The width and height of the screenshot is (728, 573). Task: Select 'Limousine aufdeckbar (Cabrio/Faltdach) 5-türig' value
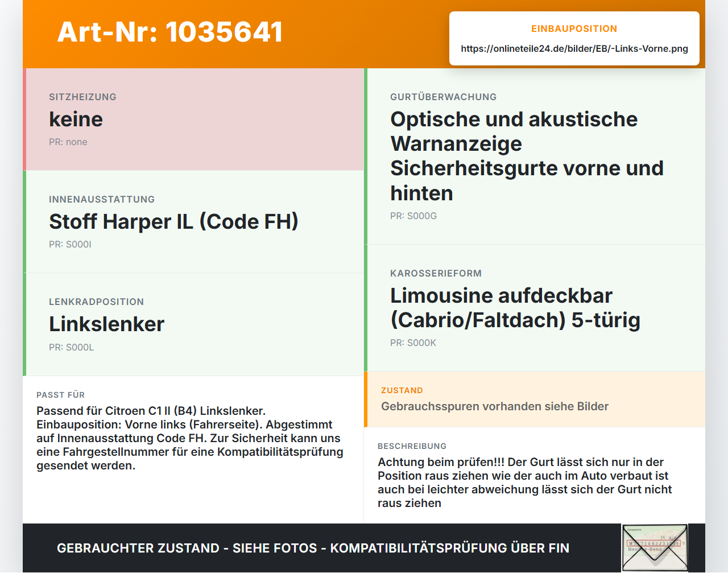coord(515,308)
